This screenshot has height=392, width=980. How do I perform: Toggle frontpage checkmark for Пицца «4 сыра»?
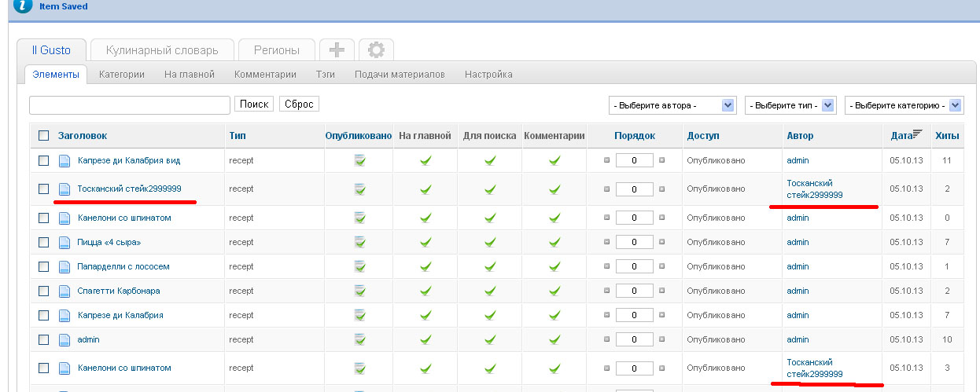pyautogui.click(x=425, y=242)
